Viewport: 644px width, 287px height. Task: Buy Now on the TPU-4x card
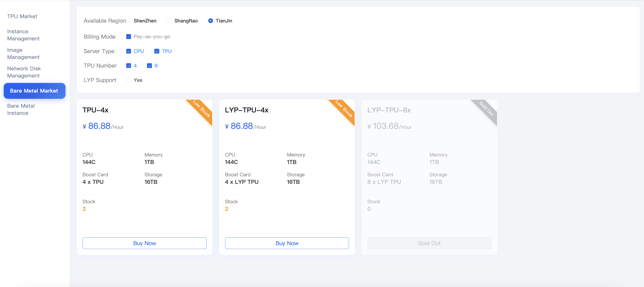click(x=144, y=243)
